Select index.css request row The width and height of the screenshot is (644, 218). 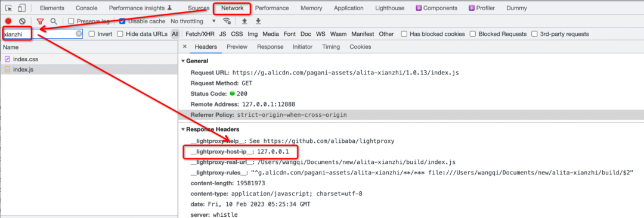point(89,60)
